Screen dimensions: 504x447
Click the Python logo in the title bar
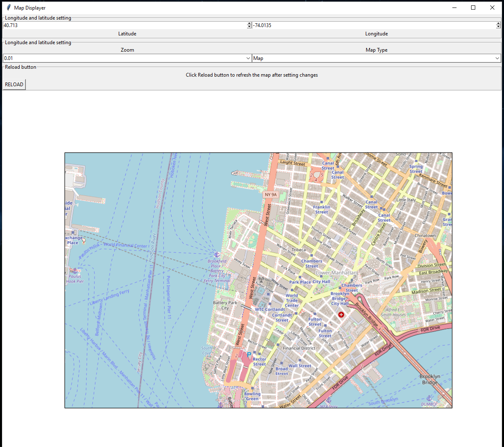coord(8,7)
